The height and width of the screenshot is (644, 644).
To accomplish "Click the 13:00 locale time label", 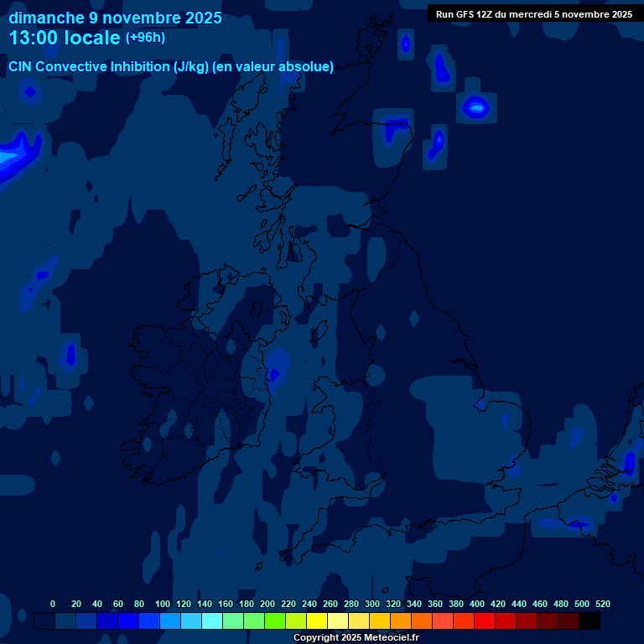I will pyautogui.click(x=65, y=38).
